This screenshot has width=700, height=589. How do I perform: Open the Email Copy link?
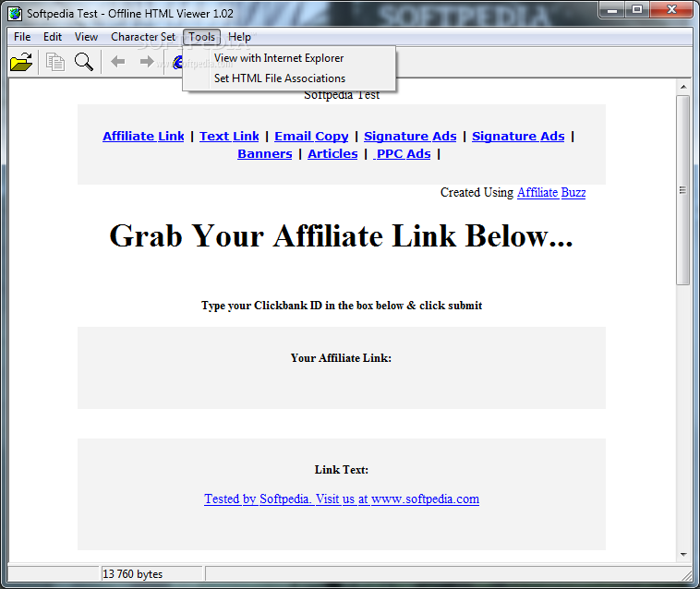[311, 136]
